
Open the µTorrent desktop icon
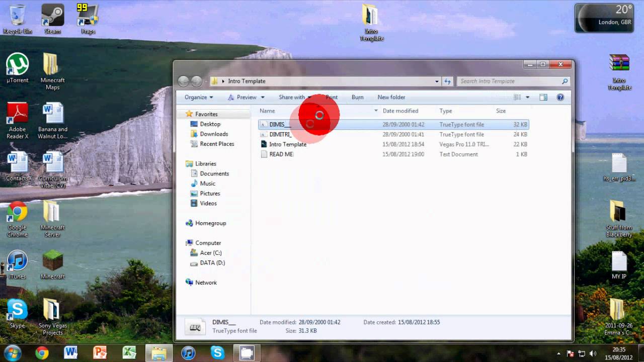[x=17, y=68]
